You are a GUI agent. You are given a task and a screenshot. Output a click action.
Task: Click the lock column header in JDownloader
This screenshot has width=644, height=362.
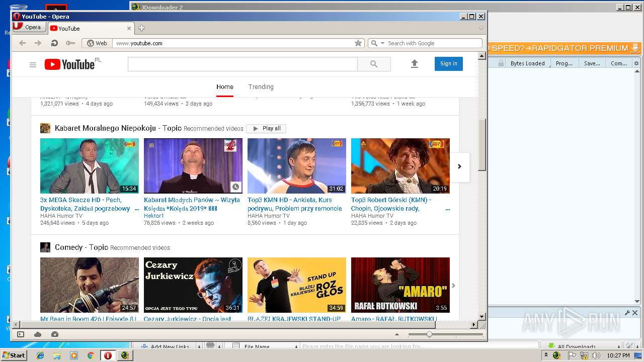(501, 63)
